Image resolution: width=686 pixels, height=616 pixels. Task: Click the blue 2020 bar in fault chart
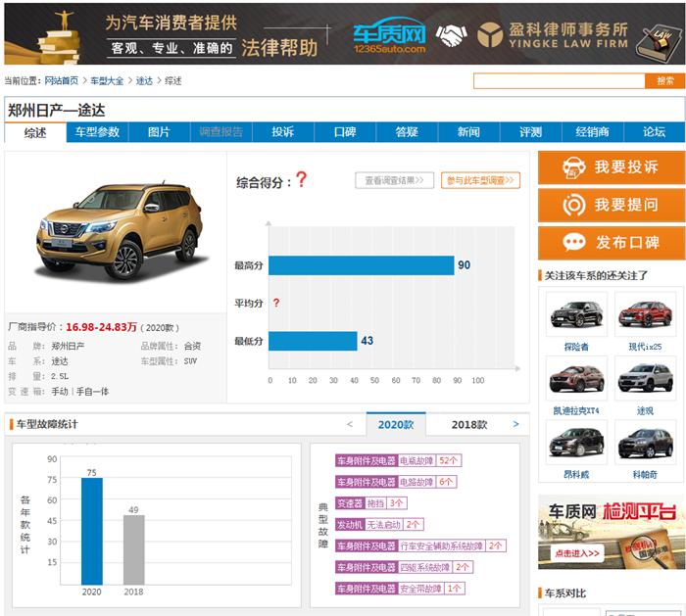coord(92,531)
